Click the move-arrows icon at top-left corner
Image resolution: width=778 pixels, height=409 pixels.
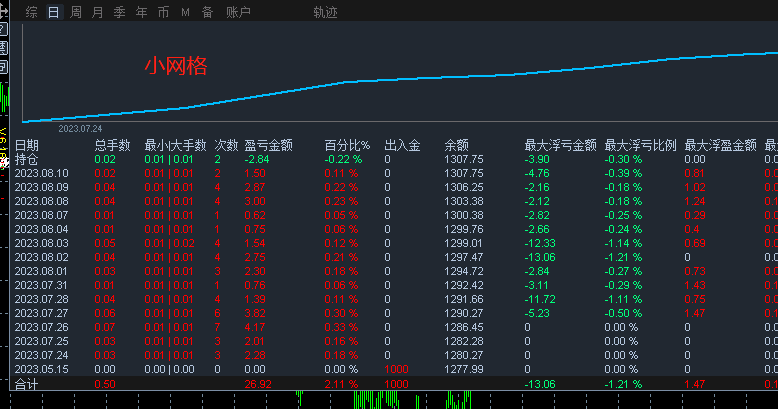(3, 11)
